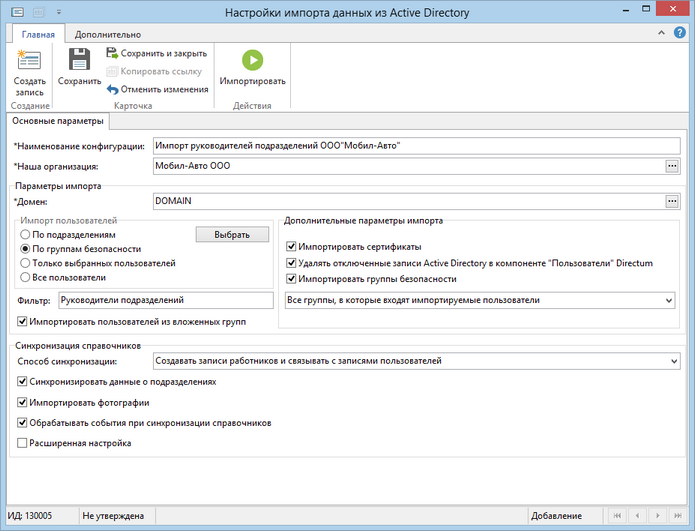
Task: Collapse the ribbon with the chevron arrow
Action: [661, 33]
